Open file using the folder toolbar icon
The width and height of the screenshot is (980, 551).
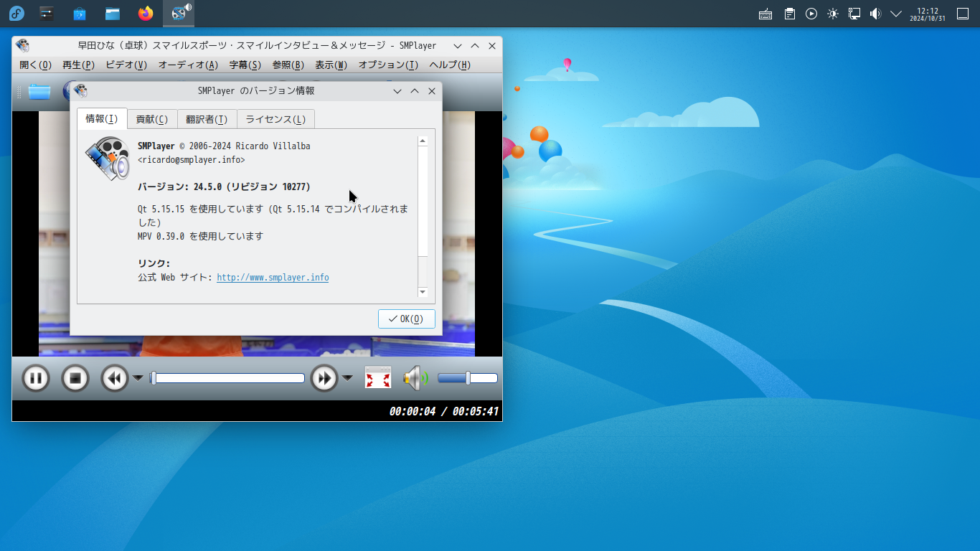39,91
